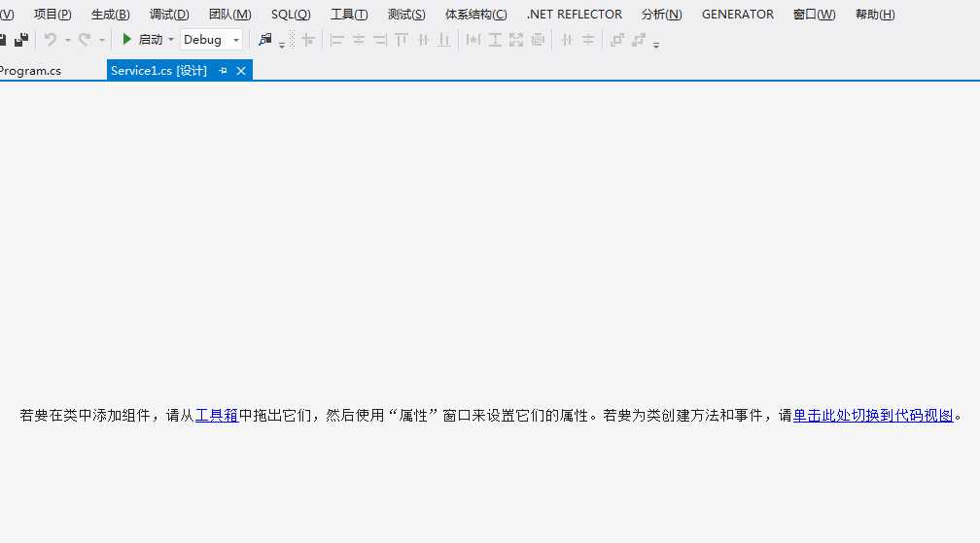Click the Align Tops icon
The height and width of the screenshot is (543, 980).
coord(402,40)
